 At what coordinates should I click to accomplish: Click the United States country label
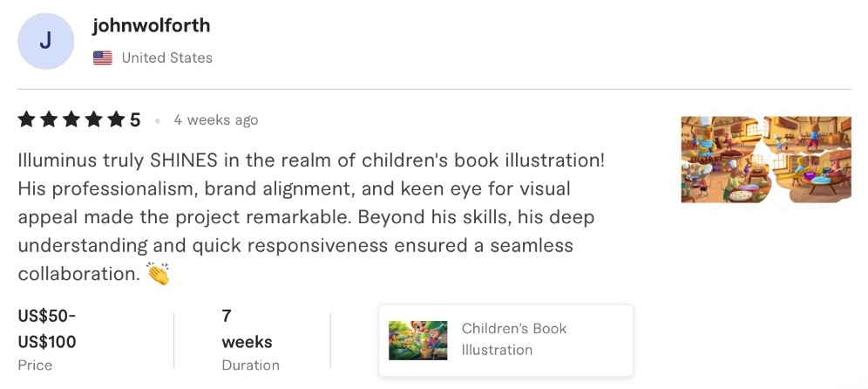[x=166, y=58]
